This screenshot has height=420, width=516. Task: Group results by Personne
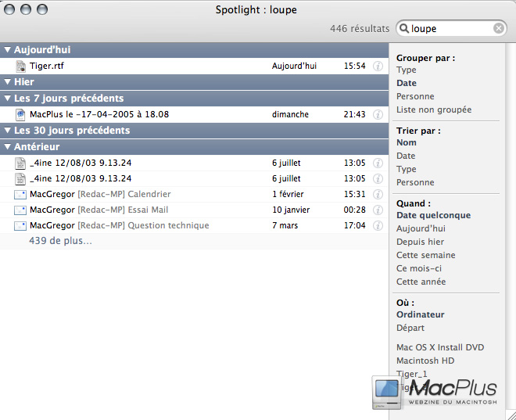(415, 96)
